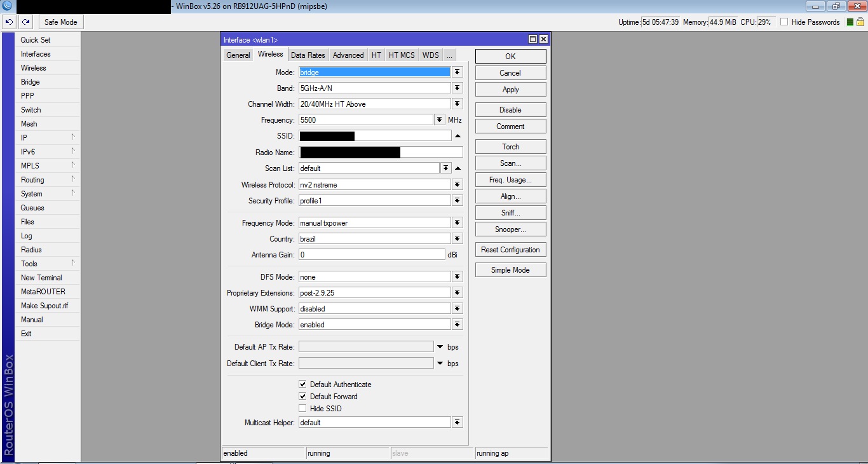Open the Country dropdown showing brazil
Screen dimensions: 868x464
[x=457, y=239]
